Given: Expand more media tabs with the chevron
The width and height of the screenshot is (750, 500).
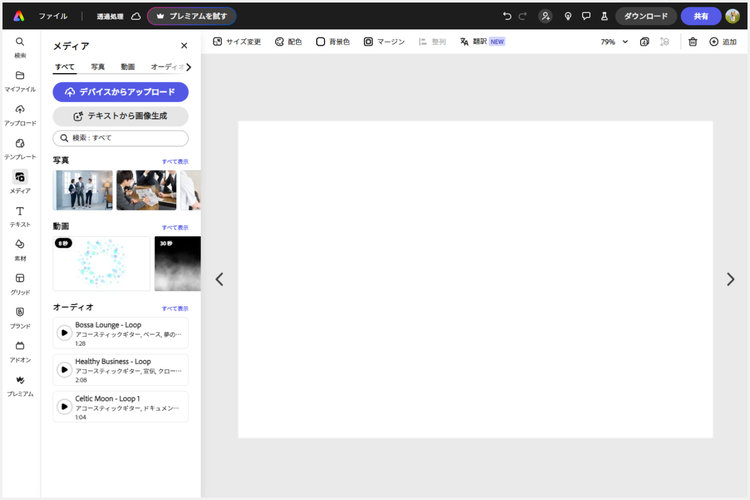Looking at the screenshot, I should [x=188, y=67].
